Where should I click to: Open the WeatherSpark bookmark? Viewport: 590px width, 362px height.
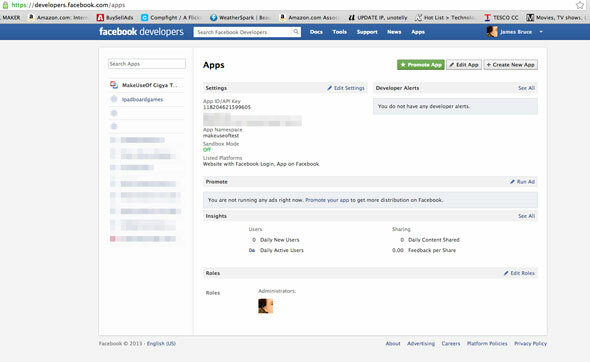240,18
